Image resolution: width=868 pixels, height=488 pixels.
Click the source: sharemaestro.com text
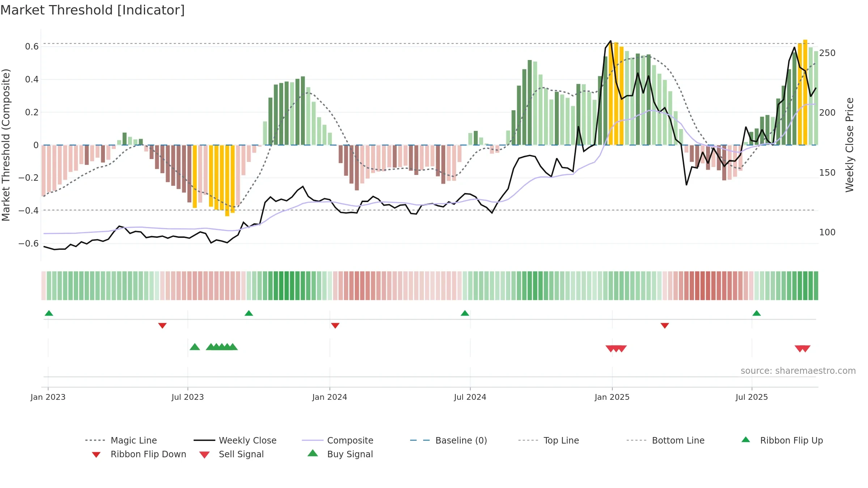click(x=798, y=371)
